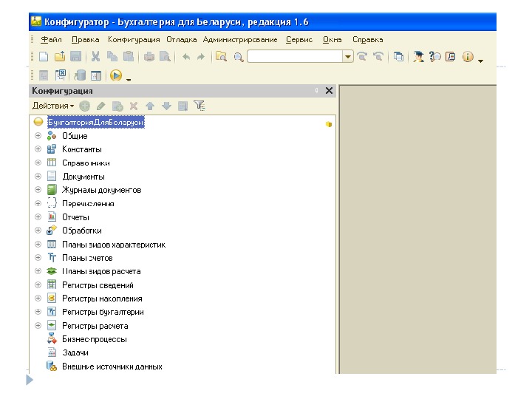
Task: Select Внешние источники данных item
Action: click(112, 366)
